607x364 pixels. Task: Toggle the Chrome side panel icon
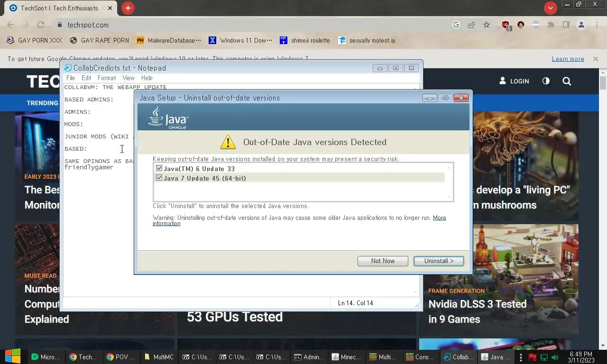pyautogui.click(x=566, y=25)
